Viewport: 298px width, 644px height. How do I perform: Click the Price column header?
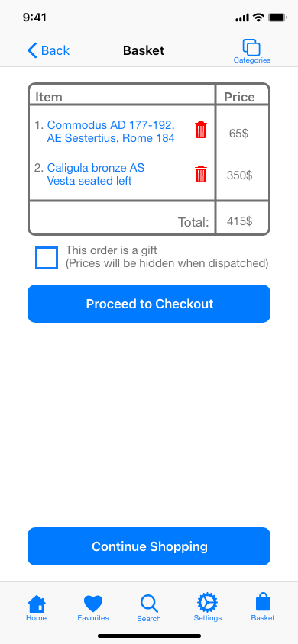239,97
